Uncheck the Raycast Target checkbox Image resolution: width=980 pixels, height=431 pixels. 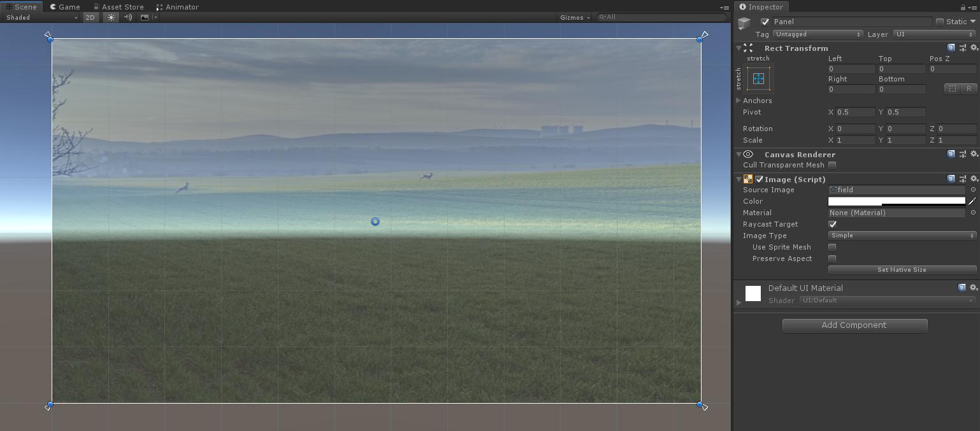[832, 224]
